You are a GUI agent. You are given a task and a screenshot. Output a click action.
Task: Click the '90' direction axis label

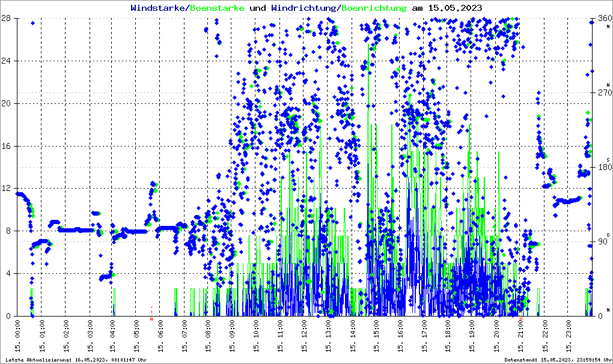[602, 241]
